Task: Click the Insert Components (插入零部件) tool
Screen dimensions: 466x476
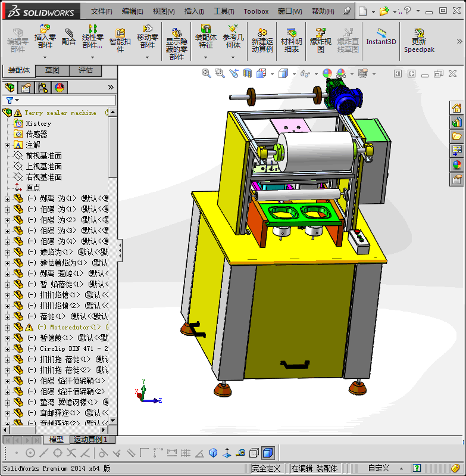Action: [45, 37]
